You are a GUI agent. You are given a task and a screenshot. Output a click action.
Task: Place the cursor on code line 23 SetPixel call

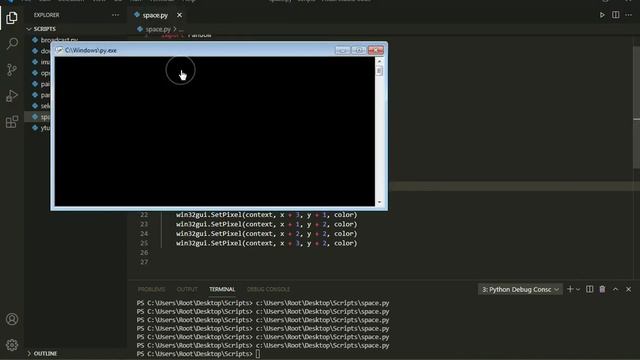(x=267, y=224)
